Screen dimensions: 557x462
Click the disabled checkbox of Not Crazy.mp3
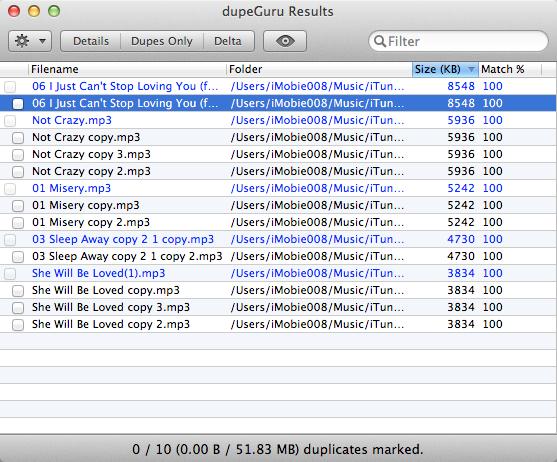pos(10,121)
